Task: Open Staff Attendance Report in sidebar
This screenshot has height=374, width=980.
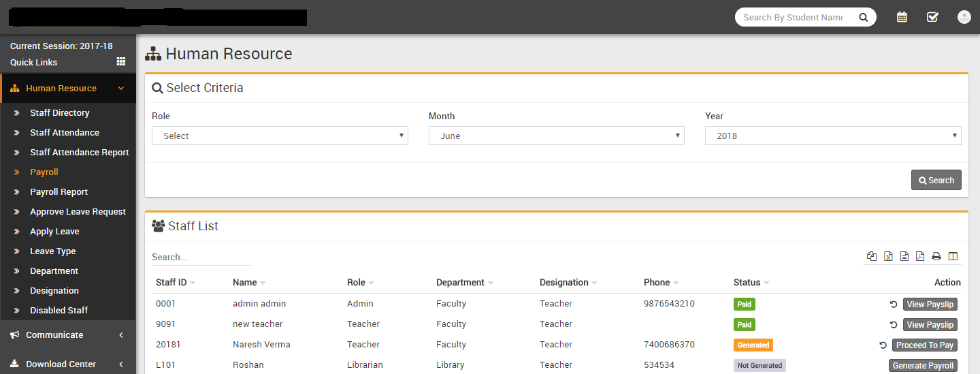Action: (x=79, y=153)
